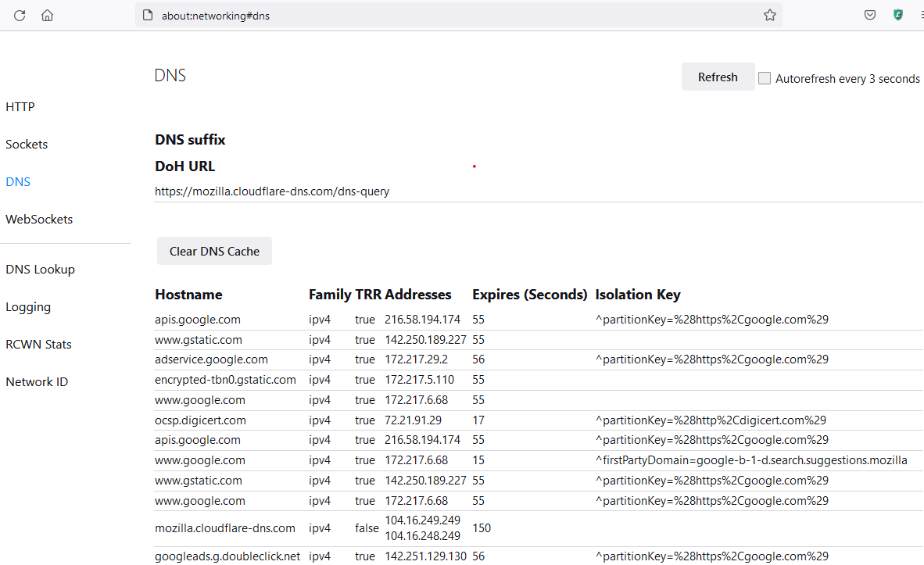Image resolution: width=924 pixels, height=565 pixels.
Task: Enable Autorefresh every 3 seconds
Action: point(764,78)
